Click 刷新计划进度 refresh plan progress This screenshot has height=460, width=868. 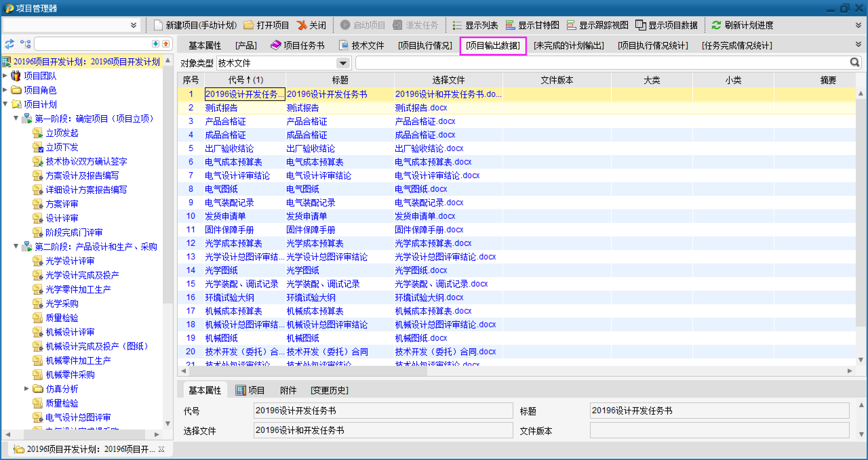point(743,25)
